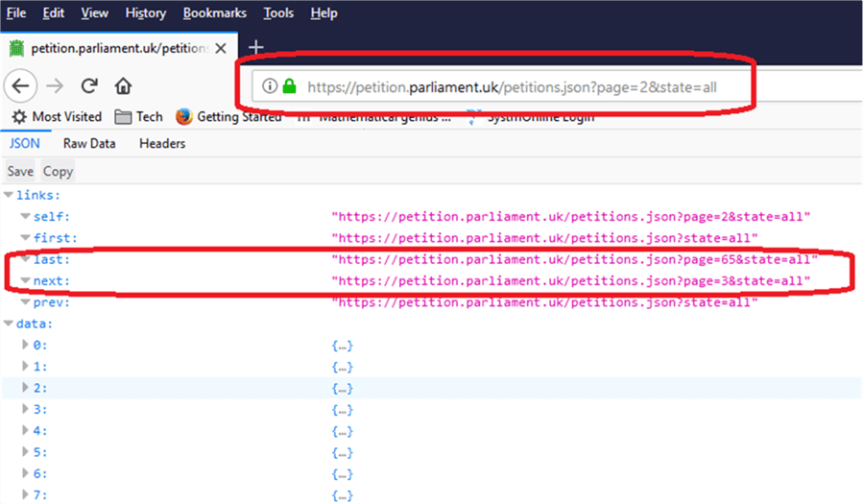Select the petition.parliament.uk browser tab title
Image resolution: width=863 pixels, height=504 pixels.
pyautogui.click(x=119, y=48)
